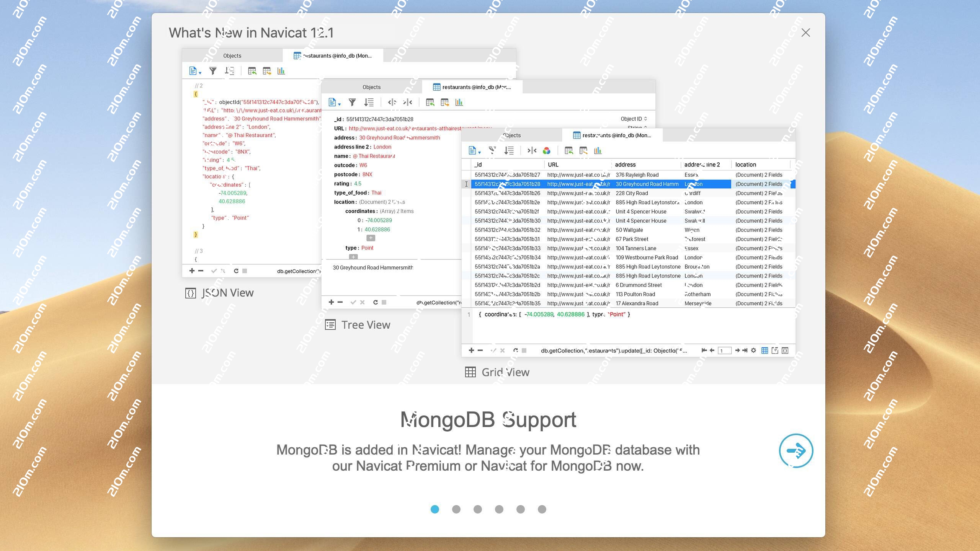Expand coordinates array plus button in Tree View
This screenshot has height=551, width=980.
tap(371, 238)
